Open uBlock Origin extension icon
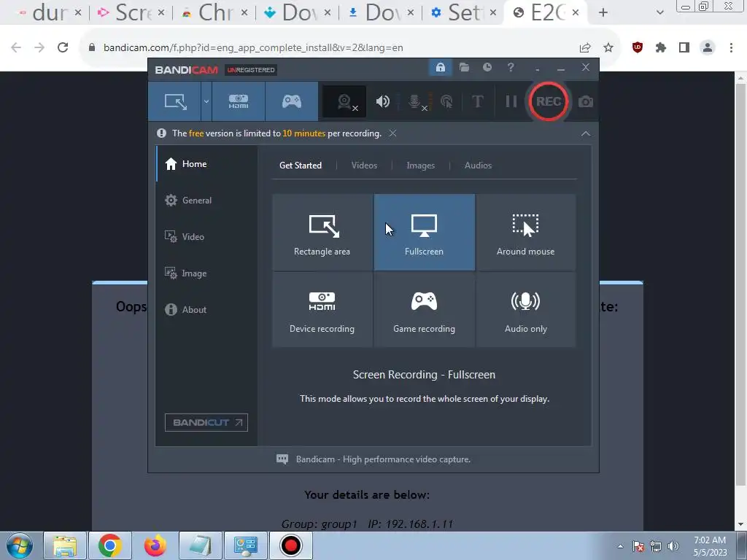Screen dimensions: 747x560 coord(638,47)
